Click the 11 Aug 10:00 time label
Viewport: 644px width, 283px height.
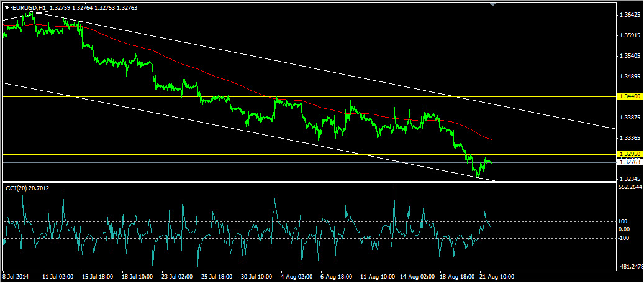376,276
